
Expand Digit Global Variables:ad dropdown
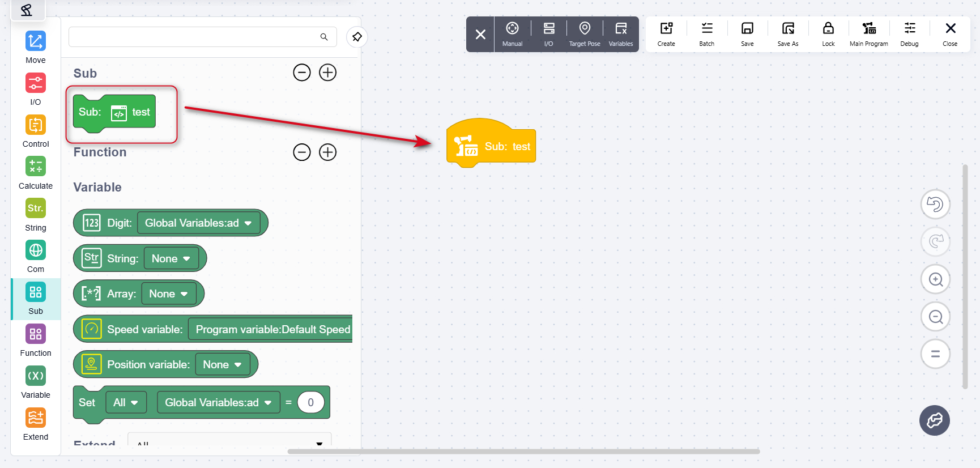click(x=199, y=223)
